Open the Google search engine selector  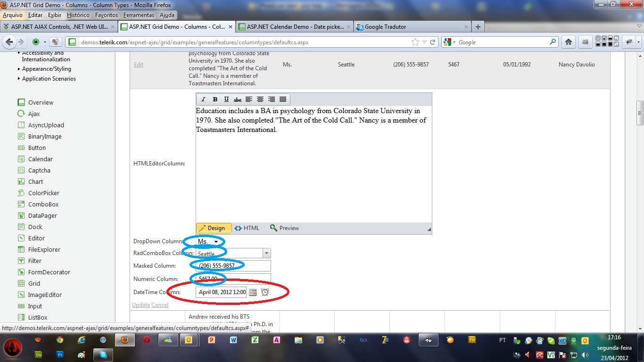[449, 42]
